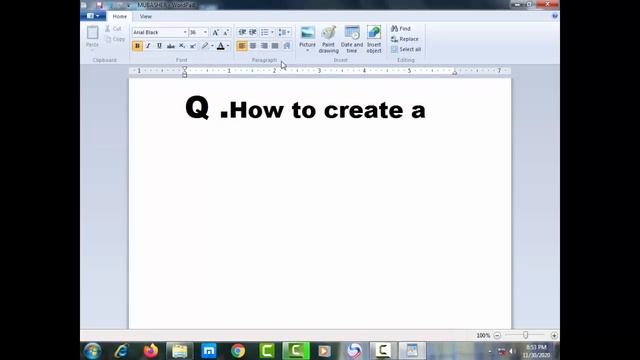
Task: Increase the paragraph indent
Action: [253, 32]
